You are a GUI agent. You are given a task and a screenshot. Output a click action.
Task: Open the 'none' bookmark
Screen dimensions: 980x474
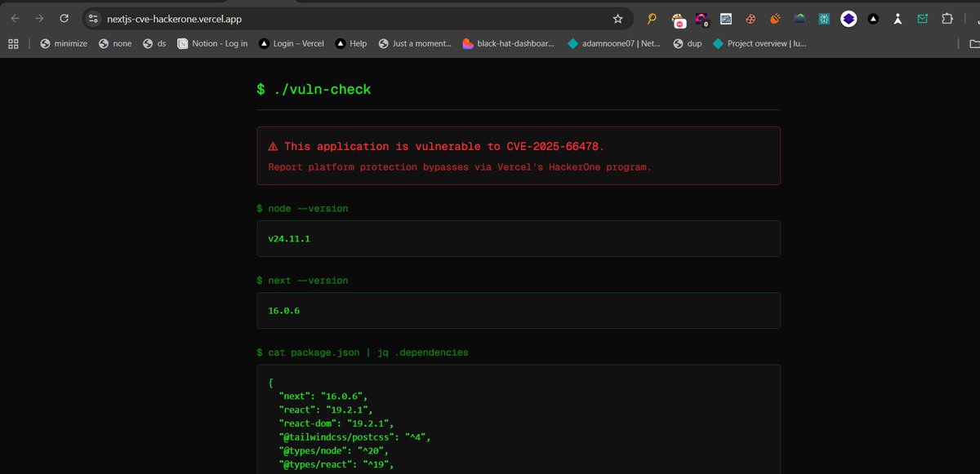(115, 44)
